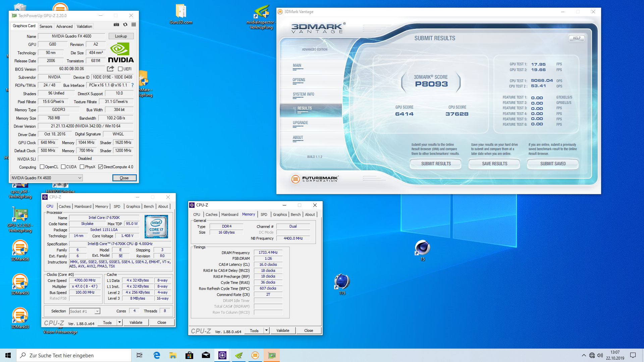The width and height of the screenshot is (644, 362).
Task: Switch to 3DMark Vantage taskbar icon
Action: click(x=255, y=355)
